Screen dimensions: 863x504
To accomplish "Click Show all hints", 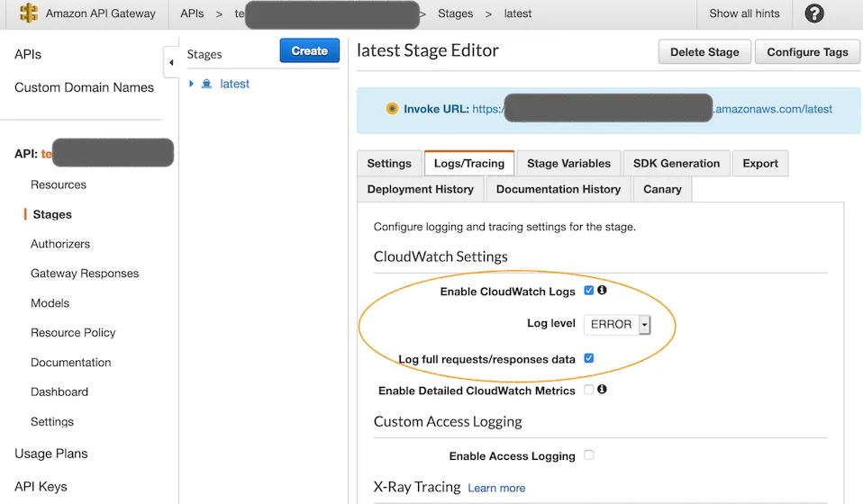I will (744, 13).
